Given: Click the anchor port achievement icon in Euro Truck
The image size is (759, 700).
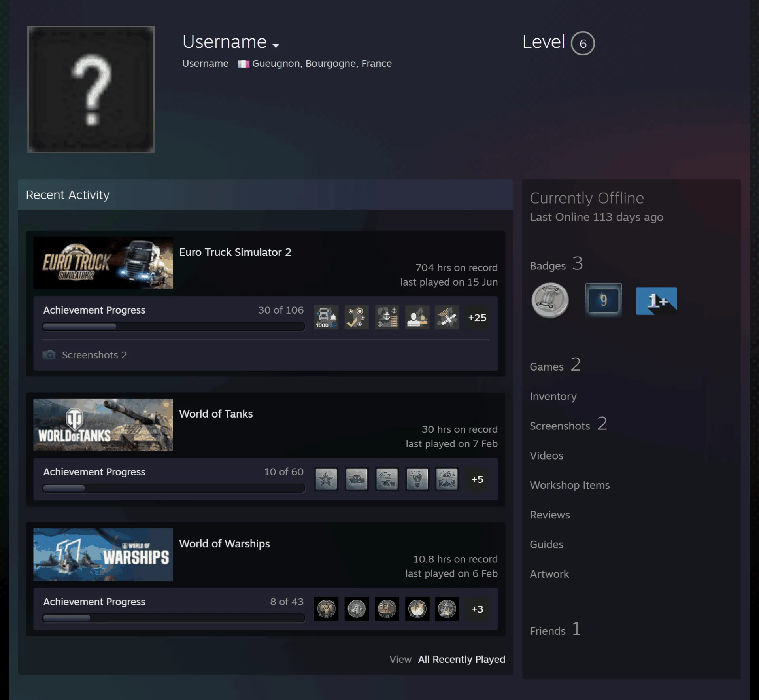Looking at the screenshot, I should [387, 317].
